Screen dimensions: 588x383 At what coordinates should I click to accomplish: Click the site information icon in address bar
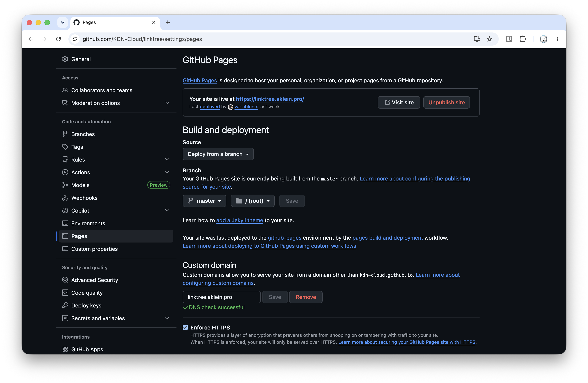[x=75, y=39]
